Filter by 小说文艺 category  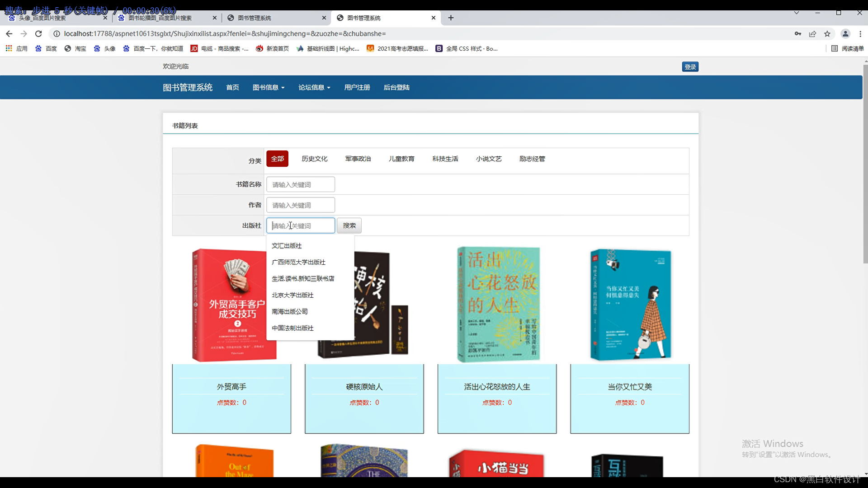(489, 159)
